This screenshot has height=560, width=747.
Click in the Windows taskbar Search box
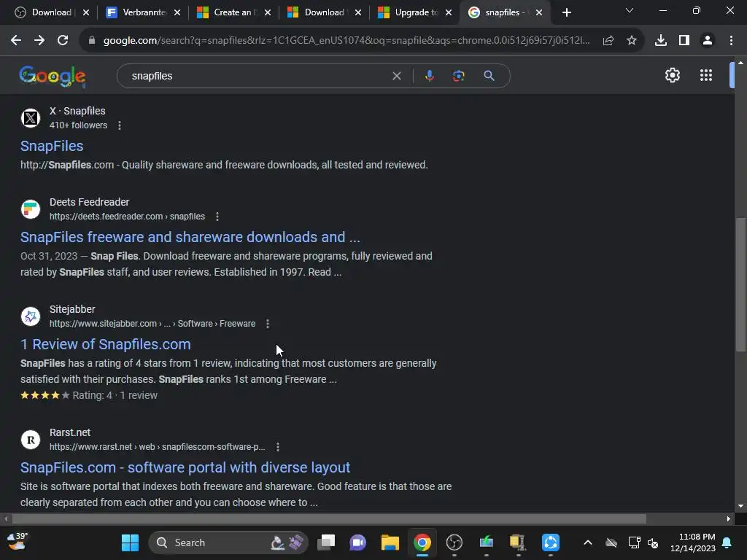click(228, 542)
